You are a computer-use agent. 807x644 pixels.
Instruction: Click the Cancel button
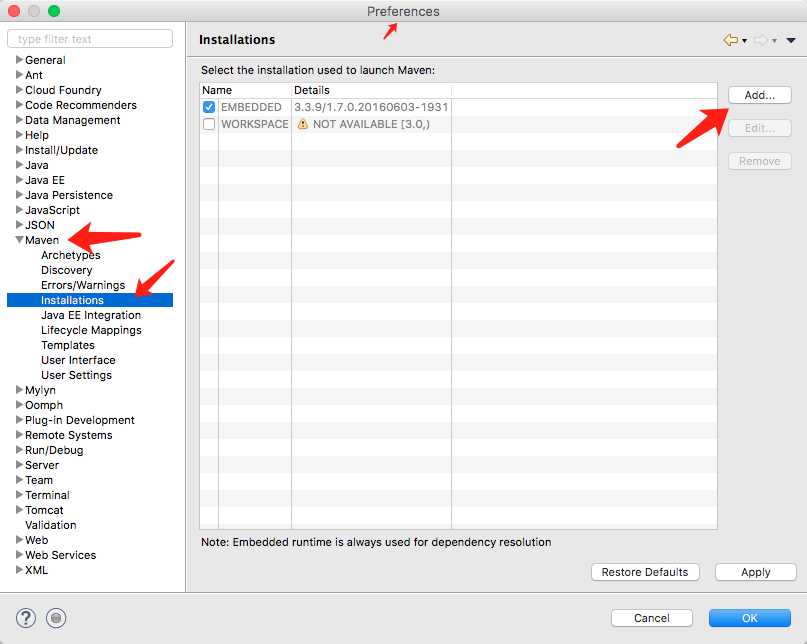(652, 618)
